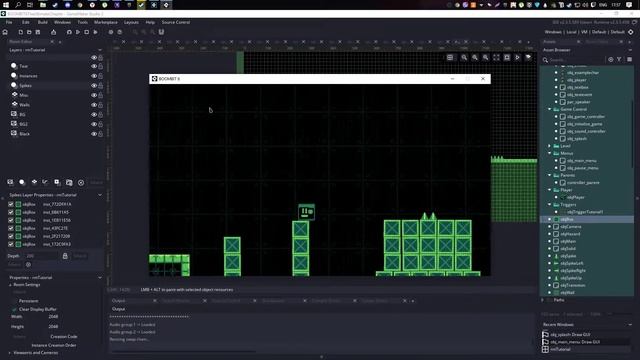Open the Layouts menu
Image resolution: width=640 pixels, height=360 pixels.
pos(131,22)
